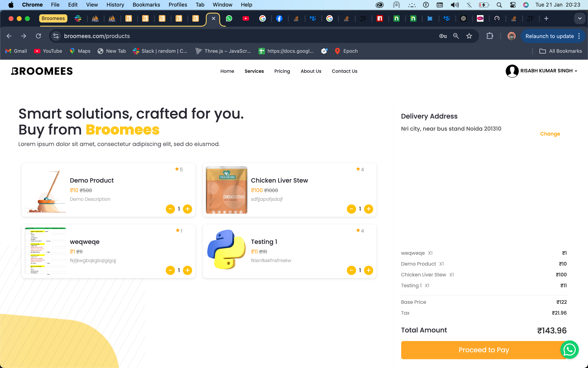
Task: Open the Pricing nav link
Action: point(282,71)
